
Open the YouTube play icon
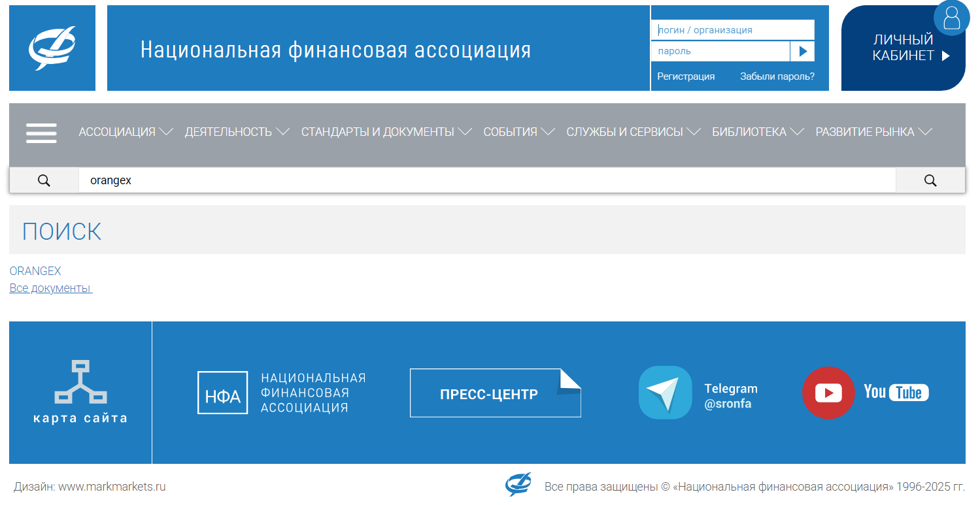click(x=828, y=393)
